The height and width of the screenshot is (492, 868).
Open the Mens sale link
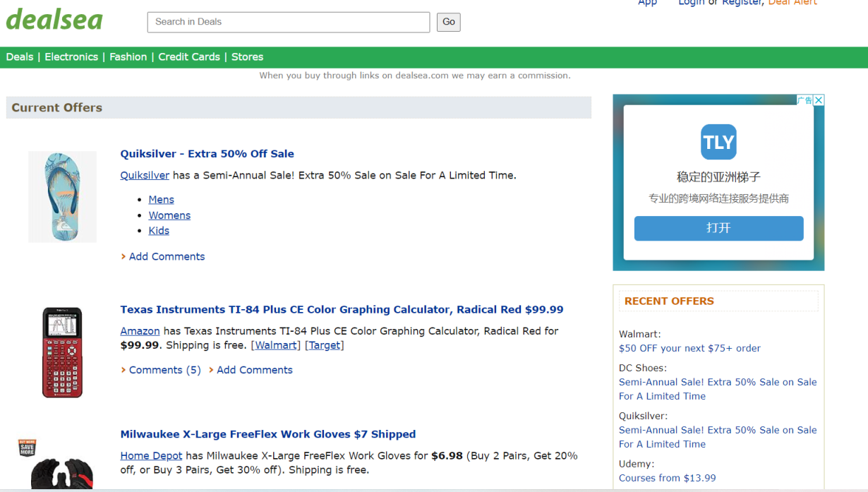(161, 200)
